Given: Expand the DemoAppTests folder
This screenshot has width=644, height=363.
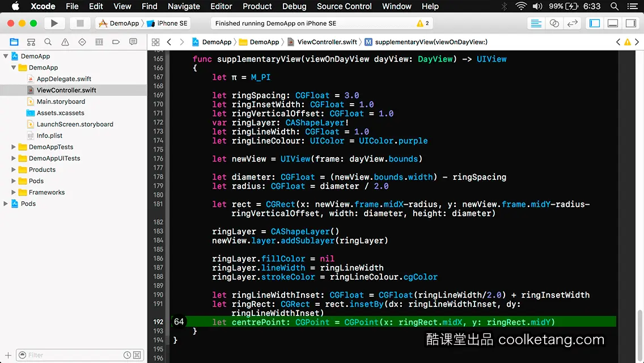Looking at the screenshot, I should pos(14,147).
